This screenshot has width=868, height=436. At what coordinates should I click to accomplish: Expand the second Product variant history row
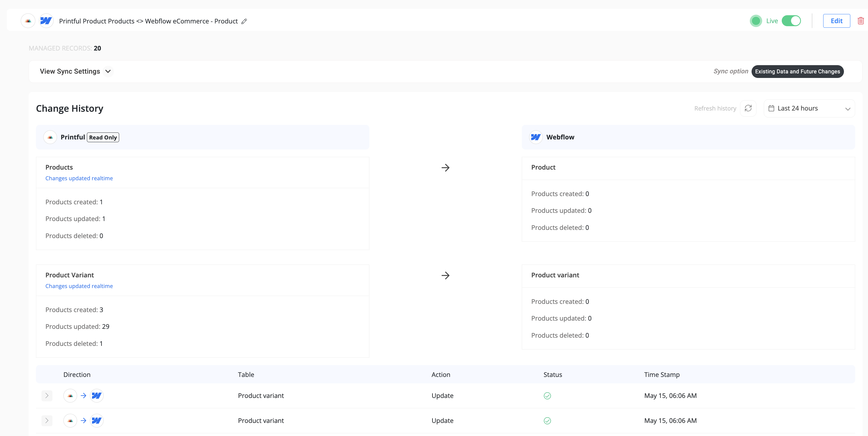click(x=47, y=420)
